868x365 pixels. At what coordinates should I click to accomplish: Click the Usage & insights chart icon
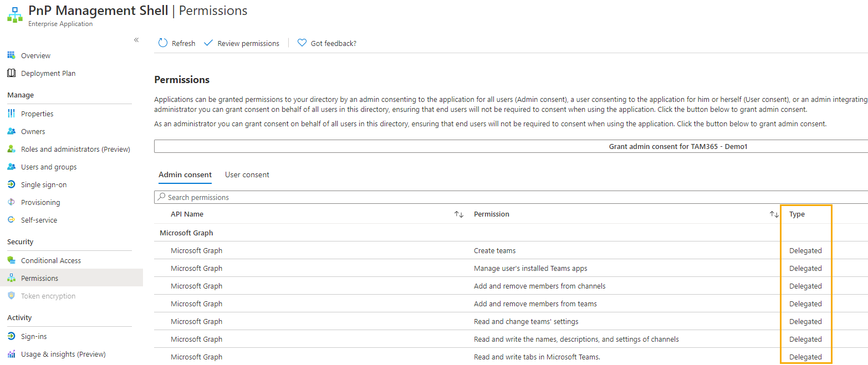point(11,354)
